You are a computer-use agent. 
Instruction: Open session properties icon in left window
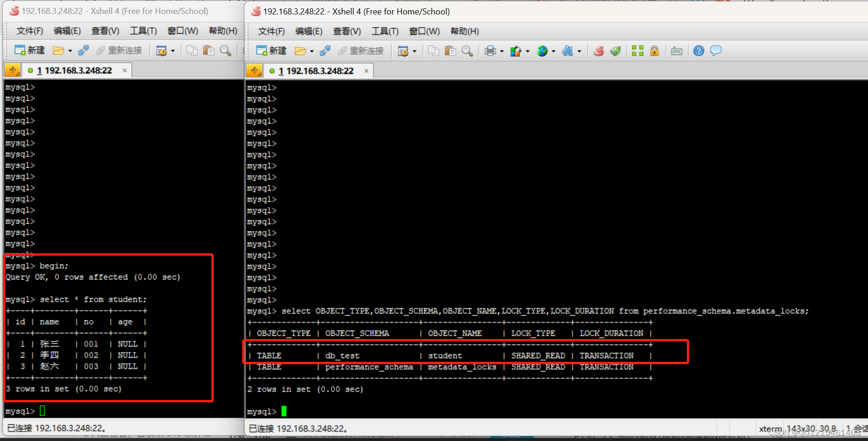[162, 51]
